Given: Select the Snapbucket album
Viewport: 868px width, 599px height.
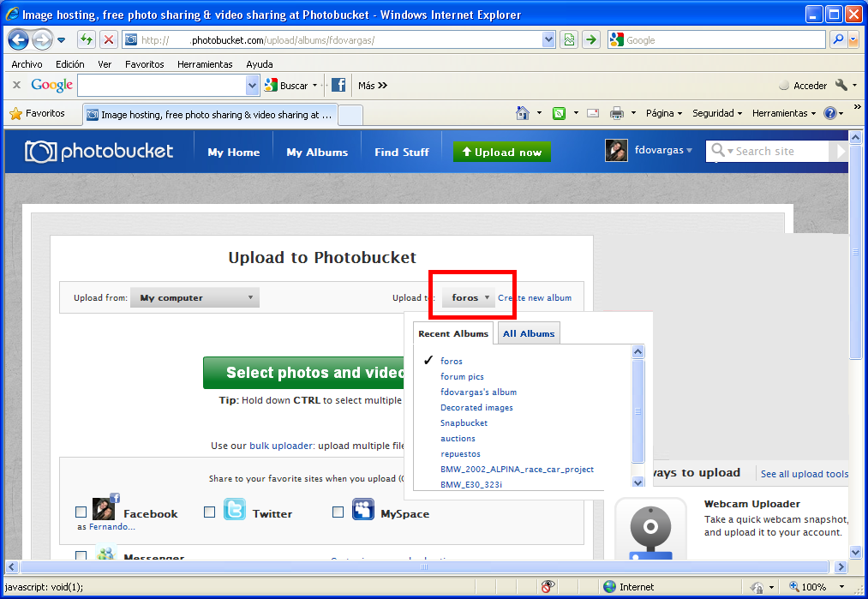Looking at the screenshot, I should click(464, 423).
